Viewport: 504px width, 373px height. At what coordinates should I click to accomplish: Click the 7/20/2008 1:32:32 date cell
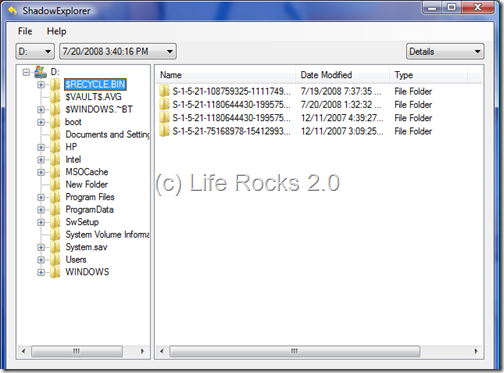click(341, 104)
